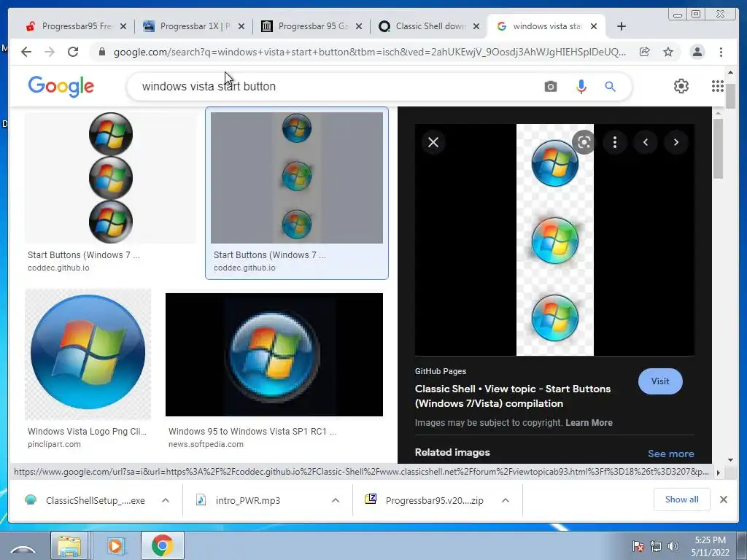Go to Google home via logo

pos(61,86)
